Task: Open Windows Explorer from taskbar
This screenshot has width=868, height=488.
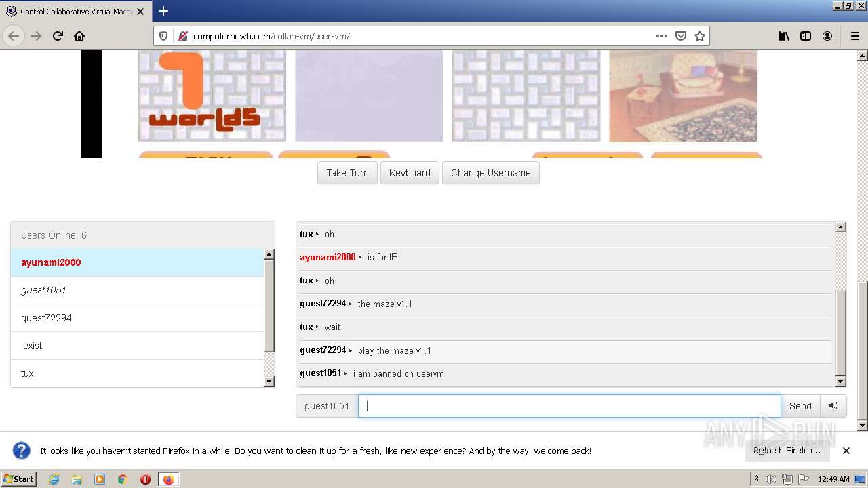Action: 77,479
